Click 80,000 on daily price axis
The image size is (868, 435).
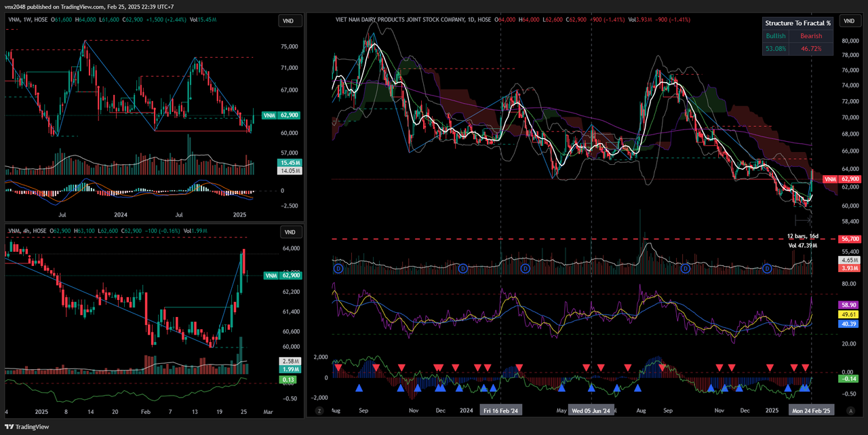[x=850, y=41]
